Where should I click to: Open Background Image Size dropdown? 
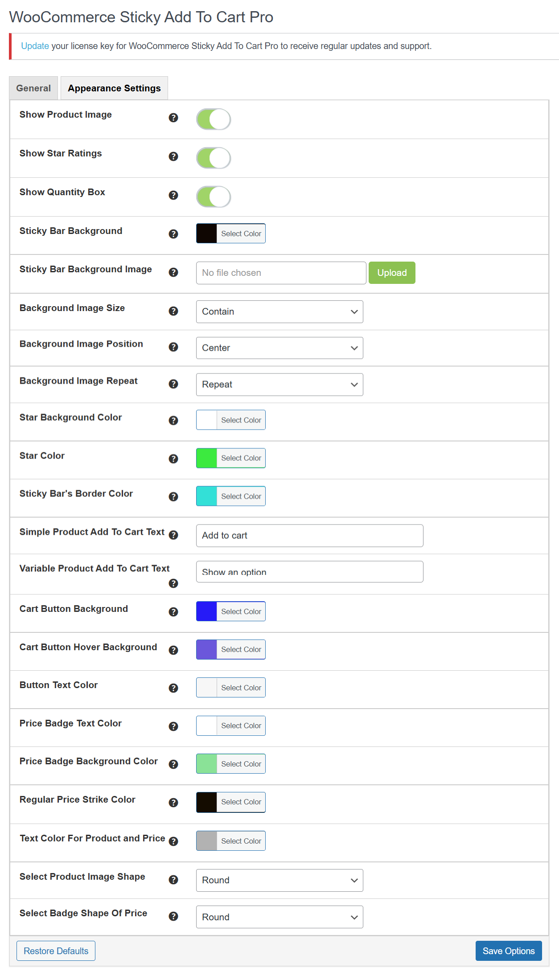click(x=279, y=312)
